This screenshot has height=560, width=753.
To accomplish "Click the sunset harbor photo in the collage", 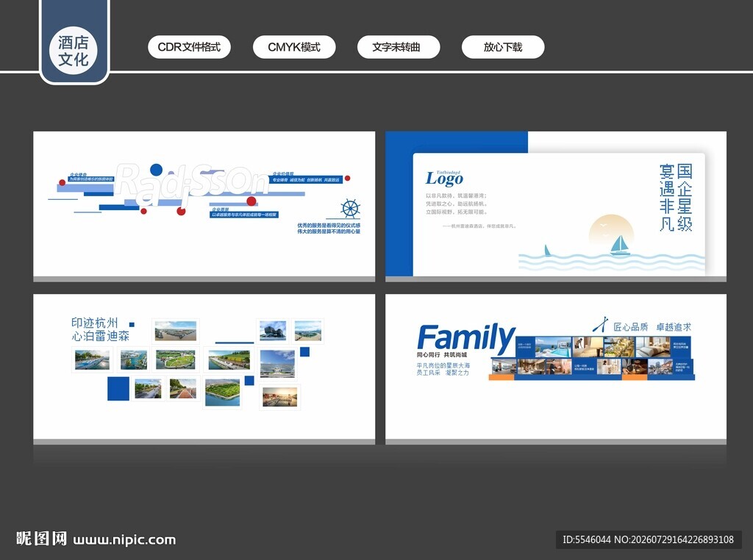I will pos(280,397).
